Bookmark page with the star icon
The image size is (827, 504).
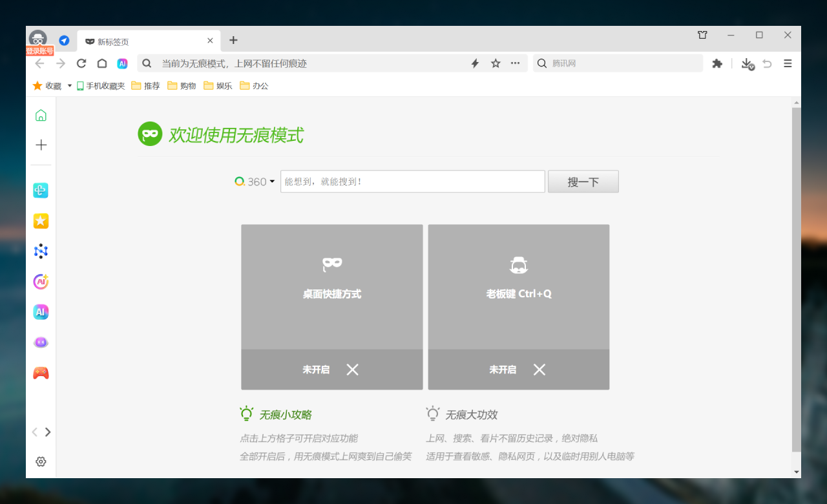(x=496, y=63)
